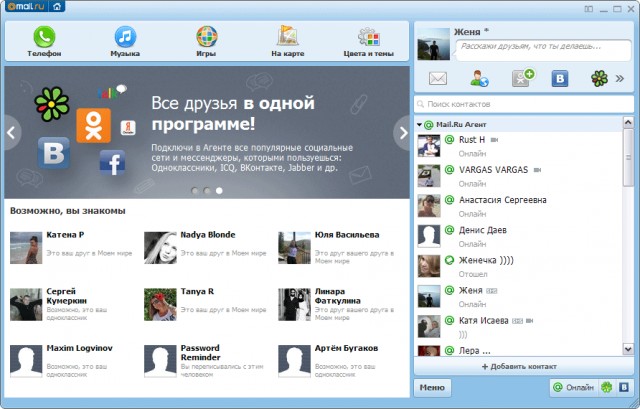
Task: Open the Онлайн status dropdown
Action: click(573, 387)
